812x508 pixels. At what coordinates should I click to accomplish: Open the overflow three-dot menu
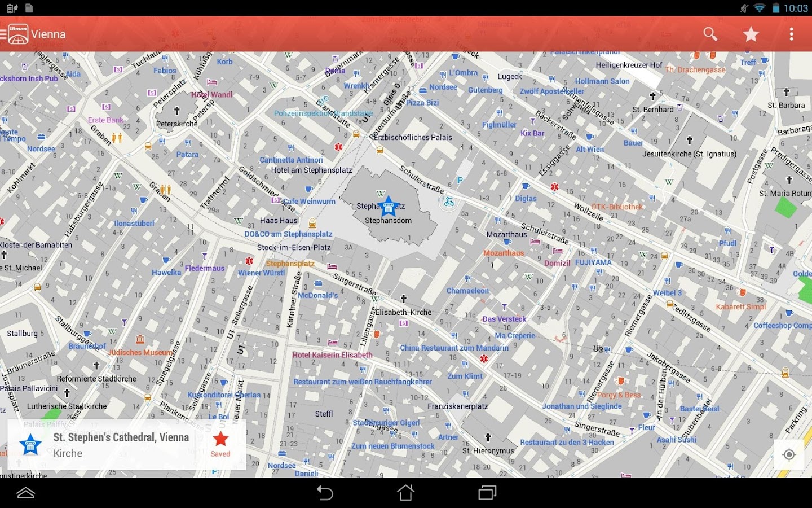[791, 34]
